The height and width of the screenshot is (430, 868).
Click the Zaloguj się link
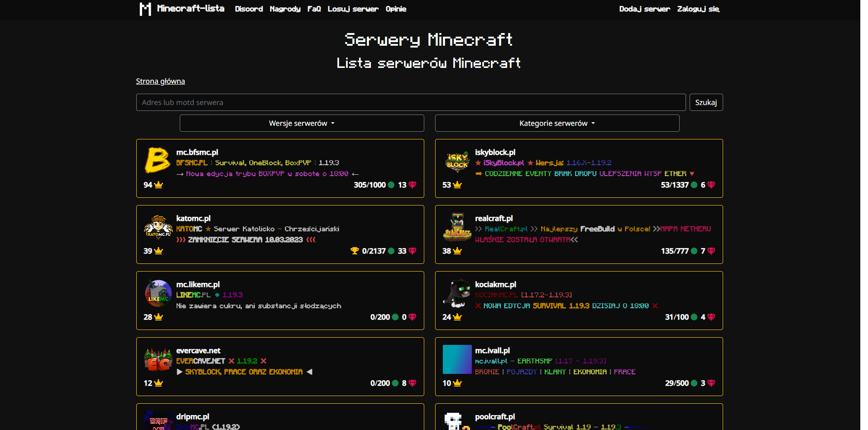698,9
